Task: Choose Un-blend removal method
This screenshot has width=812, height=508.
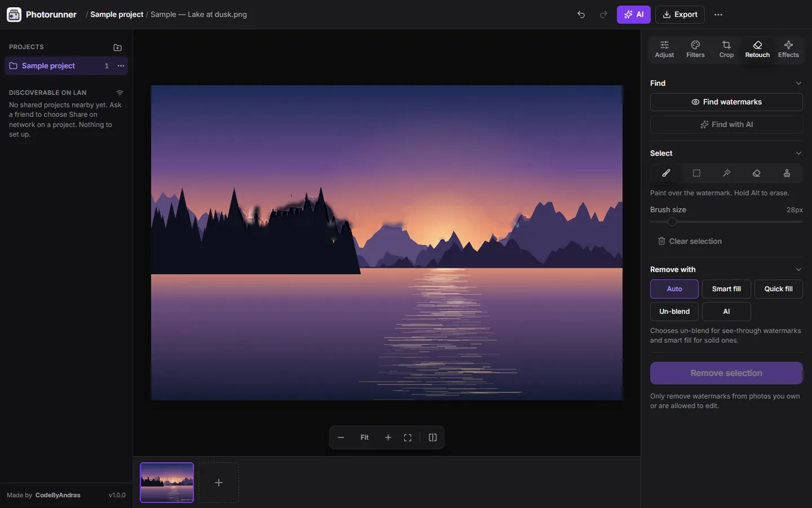Action: click(x=674, y=312)
